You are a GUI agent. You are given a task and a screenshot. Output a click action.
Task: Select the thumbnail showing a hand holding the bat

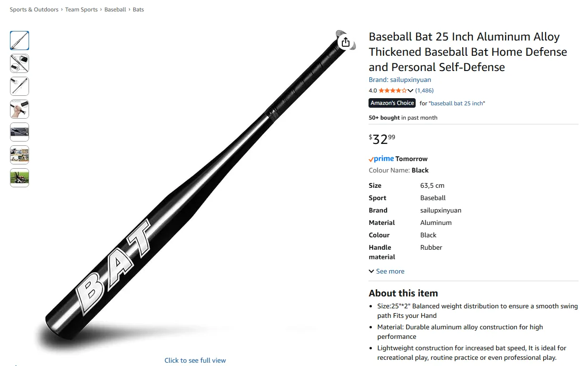point(19,109)
